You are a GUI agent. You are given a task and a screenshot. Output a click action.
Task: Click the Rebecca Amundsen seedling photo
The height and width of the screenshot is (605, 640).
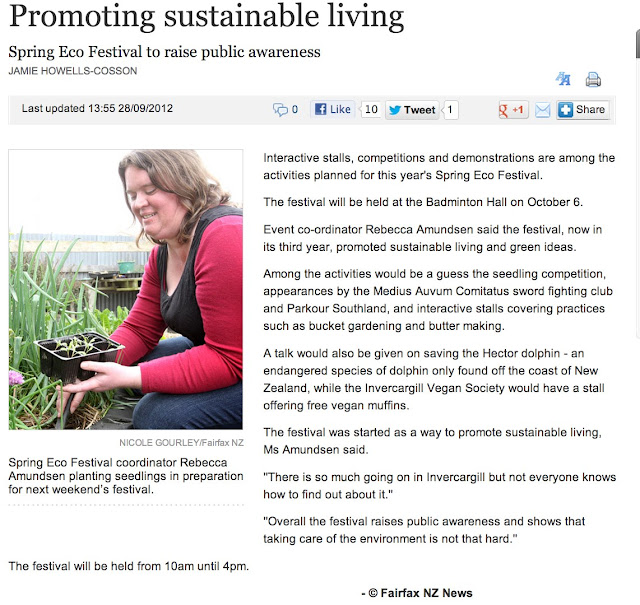tap(126, 289)
